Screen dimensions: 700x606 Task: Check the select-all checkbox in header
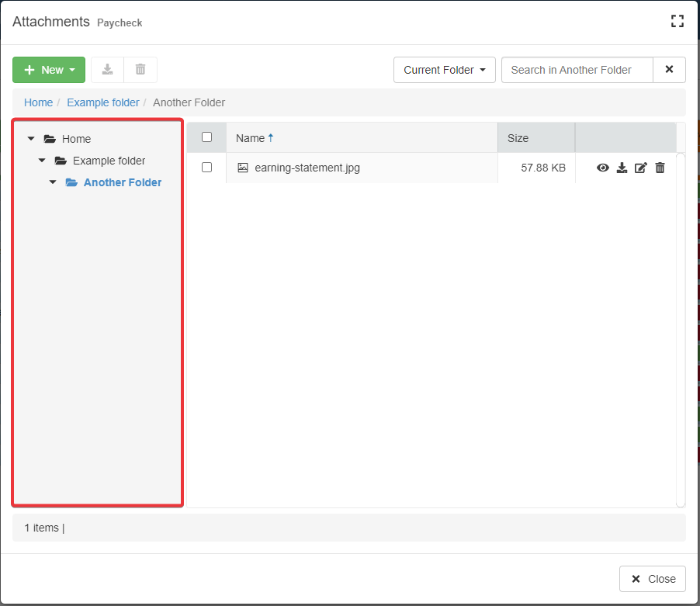tap(206, 137)
